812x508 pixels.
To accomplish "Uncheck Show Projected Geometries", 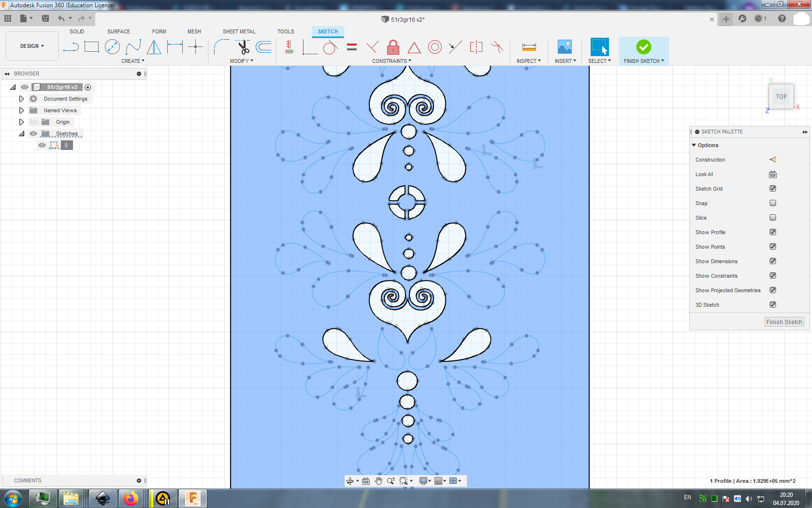I will click(773, 290).
